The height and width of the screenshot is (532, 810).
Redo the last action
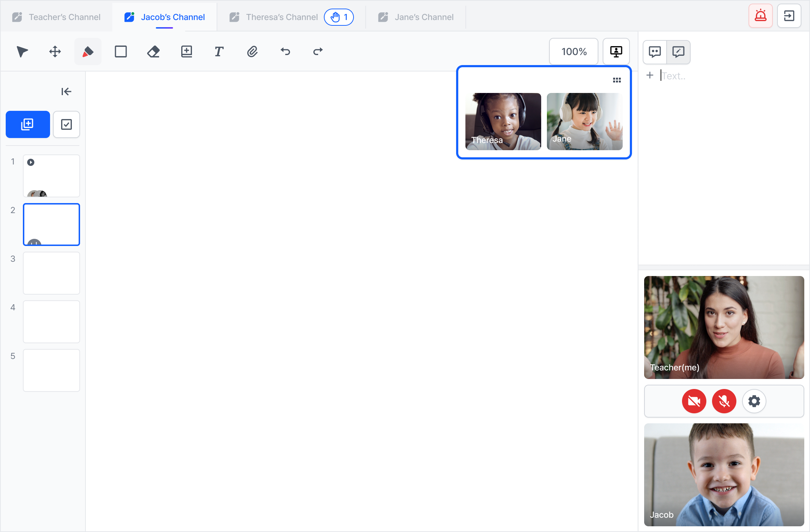tap(318, 51)
